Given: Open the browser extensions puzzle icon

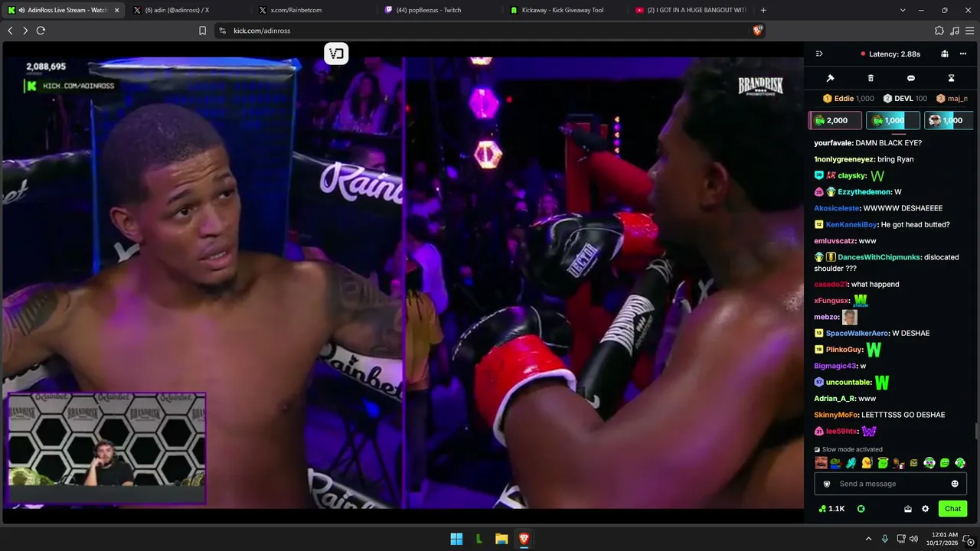Looking at the screenshot, I should [939, 31].
